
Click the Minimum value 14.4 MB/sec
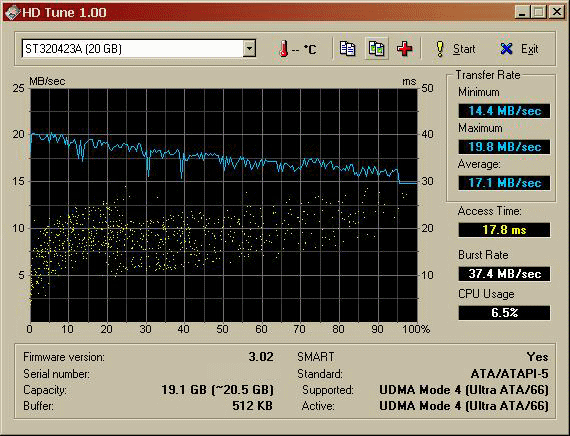(504, 111)
